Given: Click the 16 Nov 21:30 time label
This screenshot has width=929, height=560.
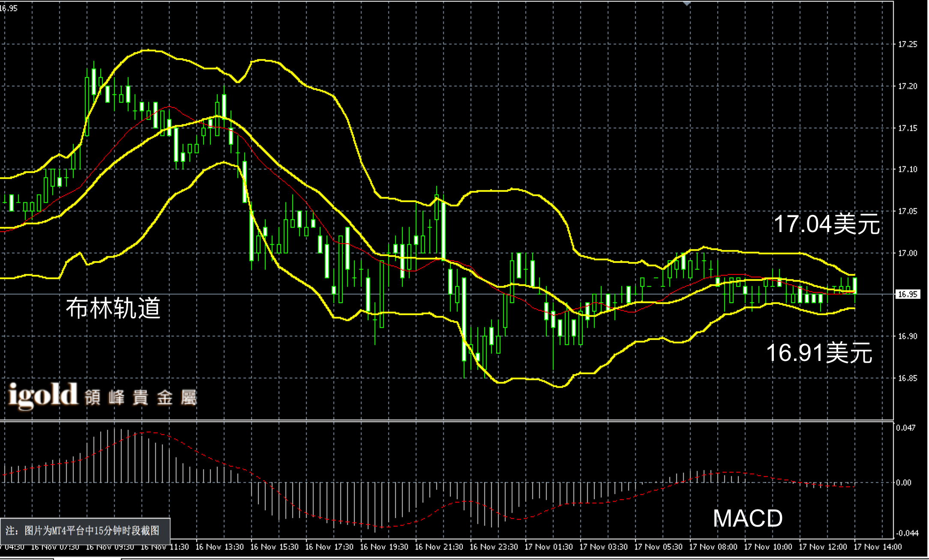Looking at the screenshot, I should pos(439,547).
